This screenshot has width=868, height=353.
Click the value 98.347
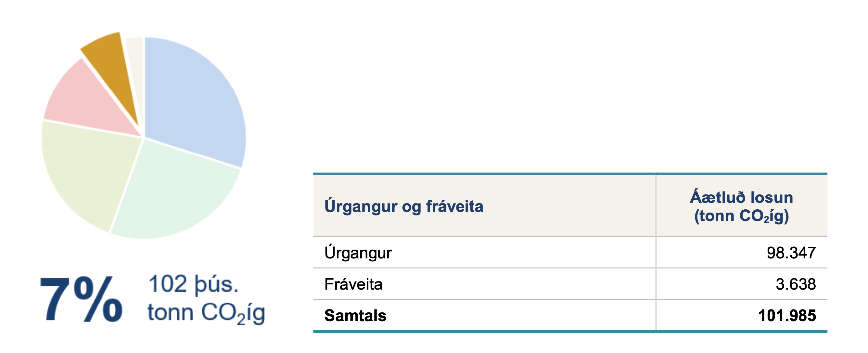pyautogui.click(x=791, y=253)
